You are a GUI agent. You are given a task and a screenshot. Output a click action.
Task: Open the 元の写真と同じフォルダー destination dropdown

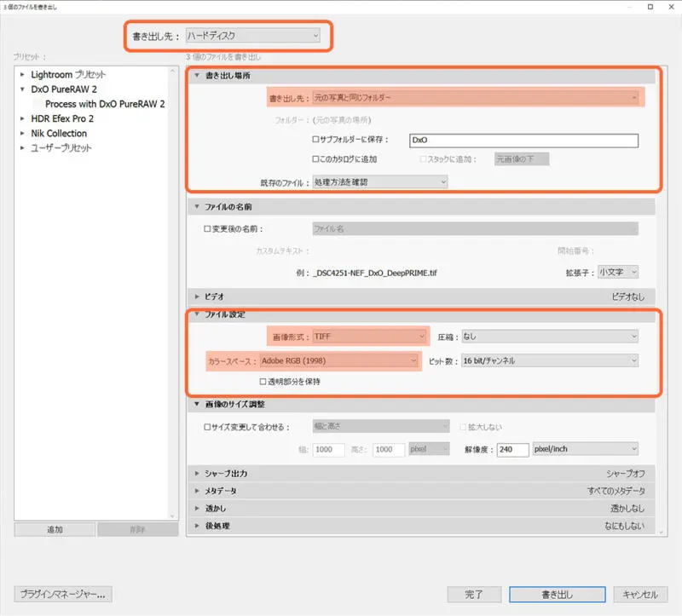476,98
